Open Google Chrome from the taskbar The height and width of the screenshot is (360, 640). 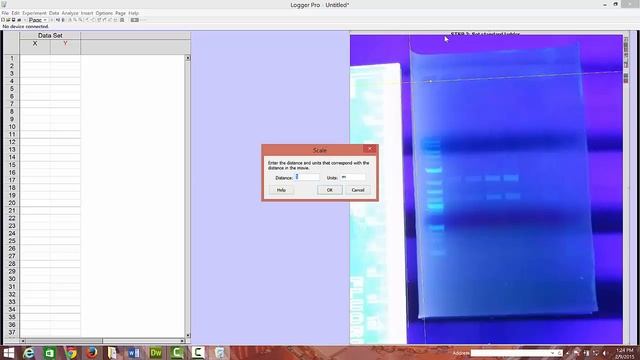point(71,353)
